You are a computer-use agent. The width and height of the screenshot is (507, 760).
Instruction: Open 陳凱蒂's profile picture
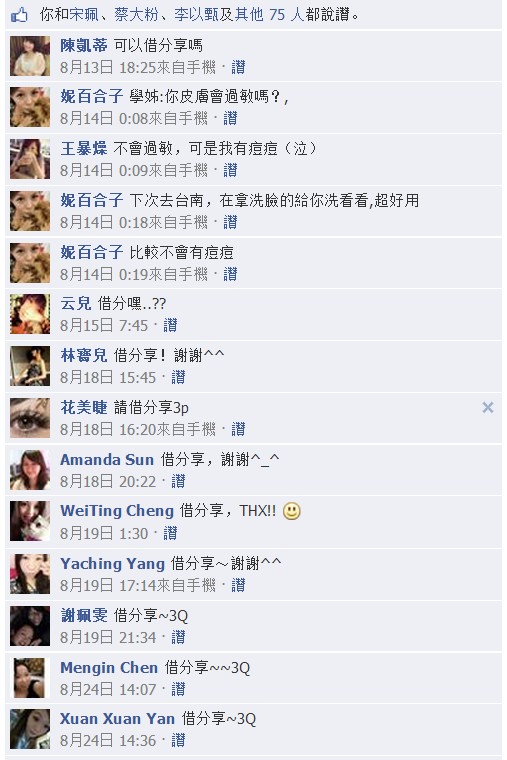(30, 56)
